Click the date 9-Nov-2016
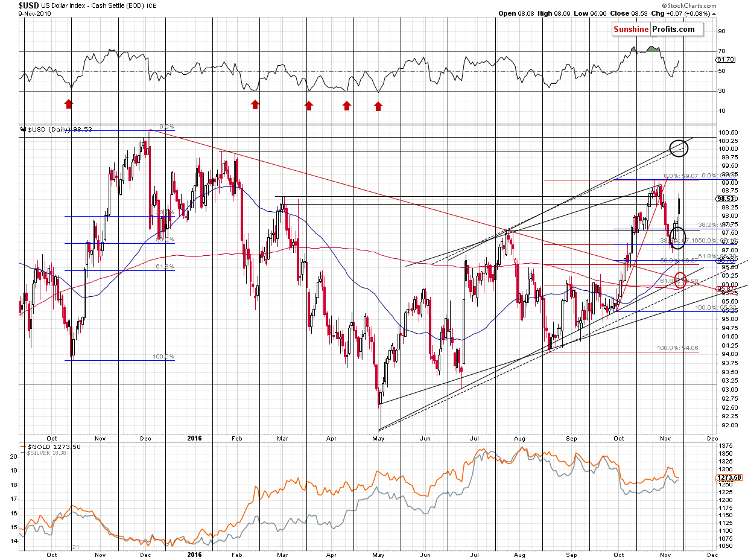The image size is (748, 560). [34, 14]
